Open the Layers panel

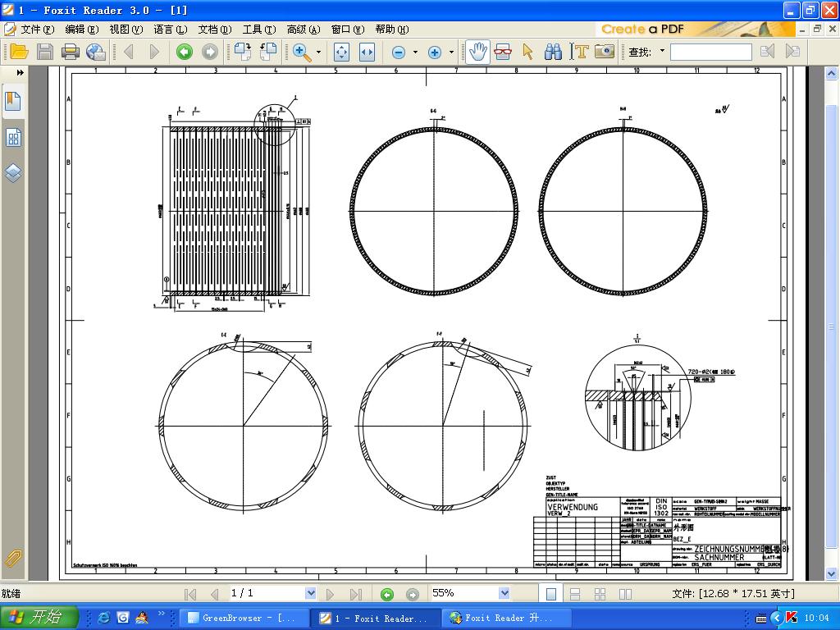pos(13,172)
